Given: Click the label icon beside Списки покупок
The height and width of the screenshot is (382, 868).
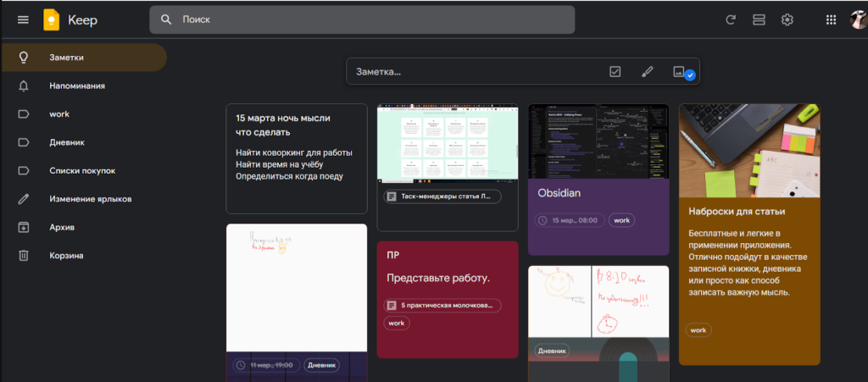Looking at the screenshot, I should [23, 171].
